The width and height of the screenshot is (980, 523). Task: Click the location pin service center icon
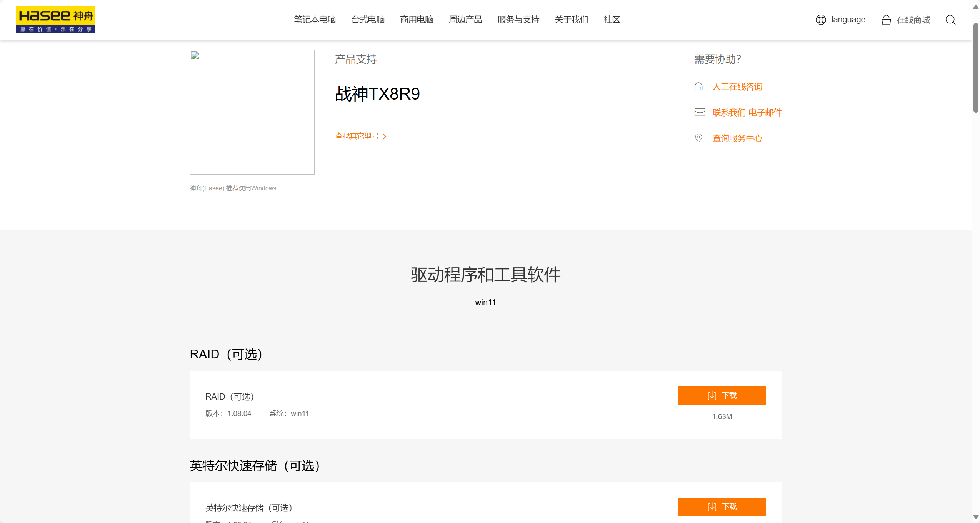click(x=698, y=138)
